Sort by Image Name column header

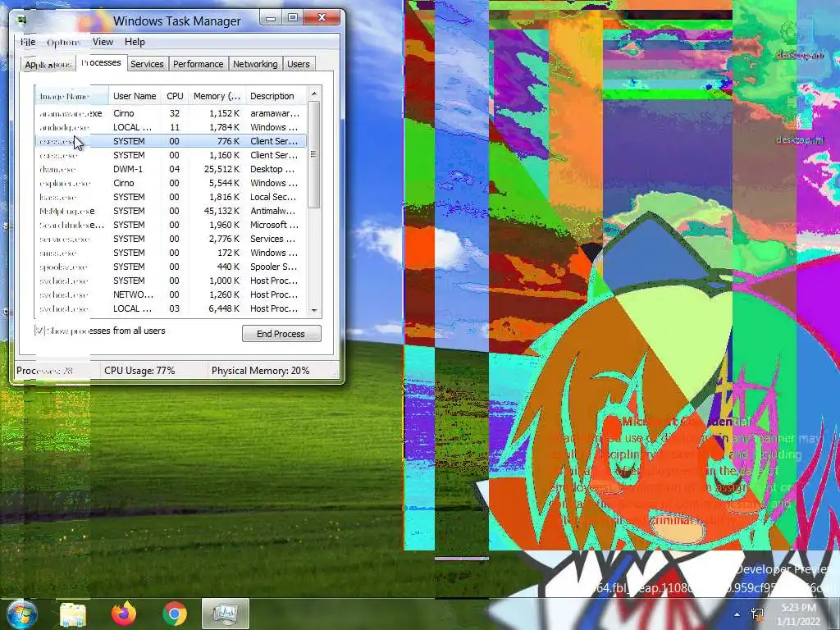(x=72, y=96)
